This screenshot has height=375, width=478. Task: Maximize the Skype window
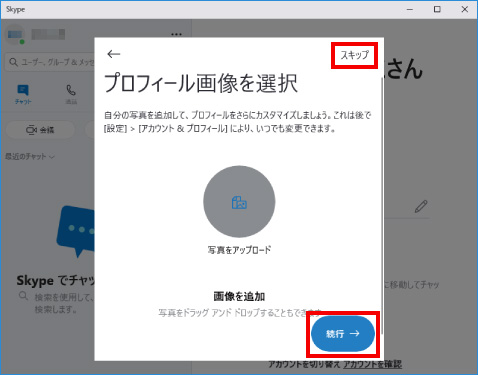[x=437, y=9]
